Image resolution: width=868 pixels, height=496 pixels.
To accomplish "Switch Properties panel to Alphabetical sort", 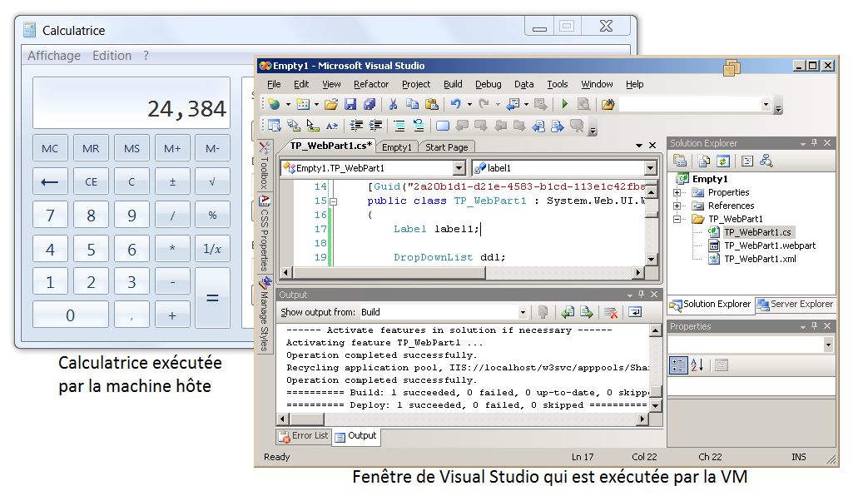I will pyautogui.click(x=697, y=365).
